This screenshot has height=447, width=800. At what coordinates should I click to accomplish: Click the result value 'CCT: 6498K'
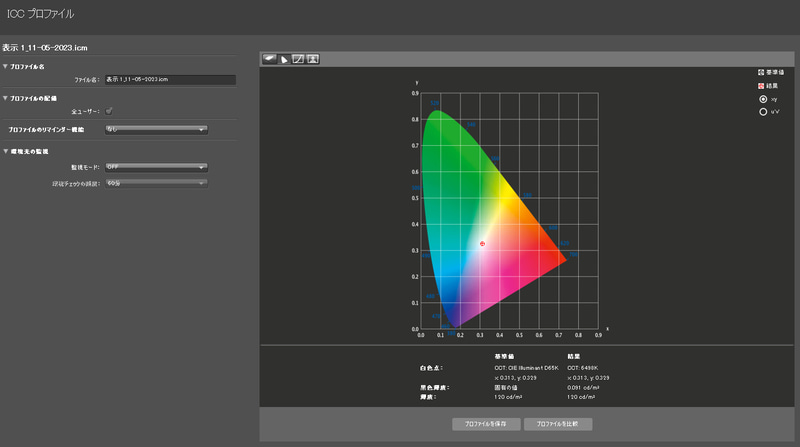(583, 368)
